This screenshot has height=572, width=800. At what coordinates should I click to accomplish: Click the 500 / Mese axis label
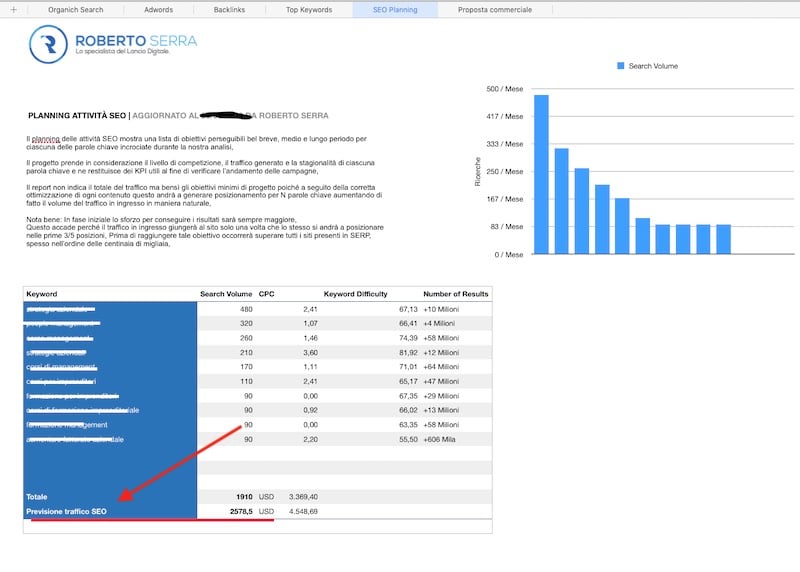(x=505, y=89)
